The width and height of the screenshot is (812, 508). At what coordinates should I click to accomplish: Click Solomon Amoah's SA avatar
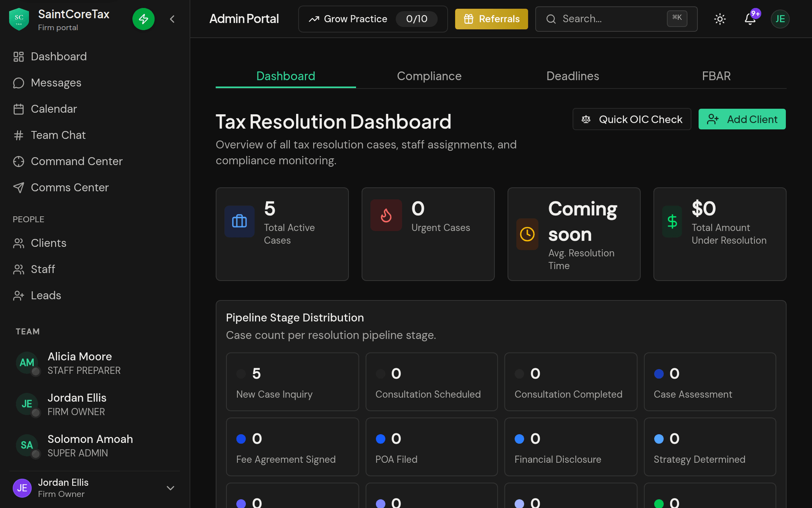pyautogui.click(x=27, y=445)
